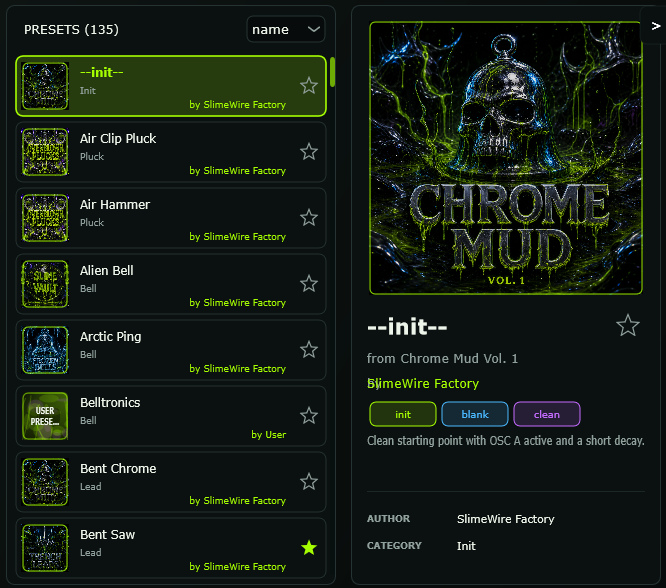Click the CATEGORY value Init
This screenshot has height=588, width=666.
point(466,546)
